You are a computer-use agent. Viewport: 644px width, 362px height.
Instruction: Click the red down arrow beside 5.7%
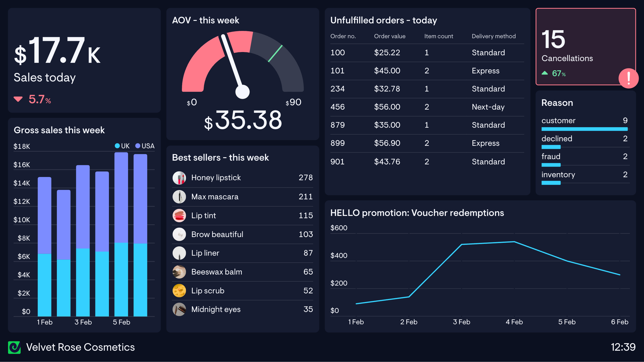tap(18, 99)
